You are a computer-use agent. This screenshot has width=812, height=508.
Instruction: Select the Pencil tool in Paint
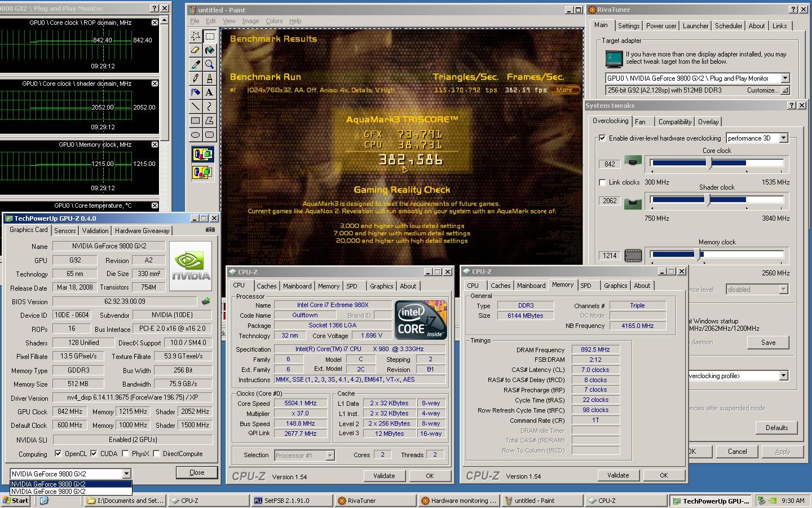coord(195,78)
